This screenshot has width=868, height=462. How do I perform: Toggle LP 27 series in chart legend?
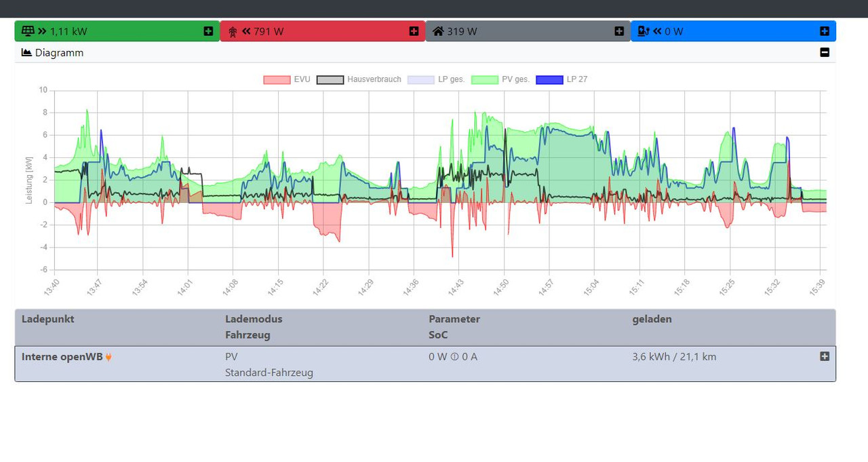click(562, 79)
